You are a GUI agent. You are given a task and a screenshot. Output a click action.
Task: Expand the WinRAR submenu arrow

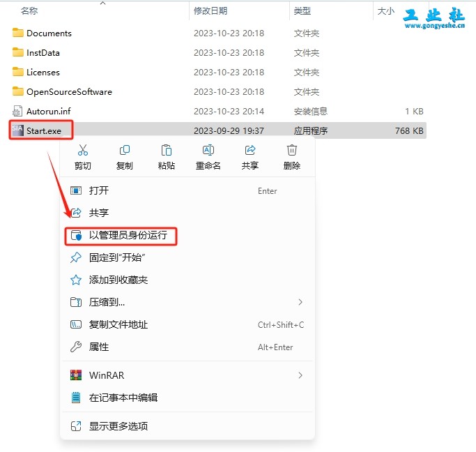(300, 375)
